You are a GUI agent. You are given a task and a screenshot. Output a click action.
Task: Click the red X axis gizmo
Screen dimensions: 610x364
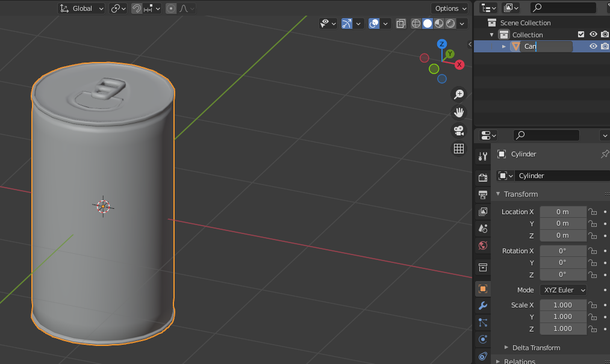(x=459, y=64)
